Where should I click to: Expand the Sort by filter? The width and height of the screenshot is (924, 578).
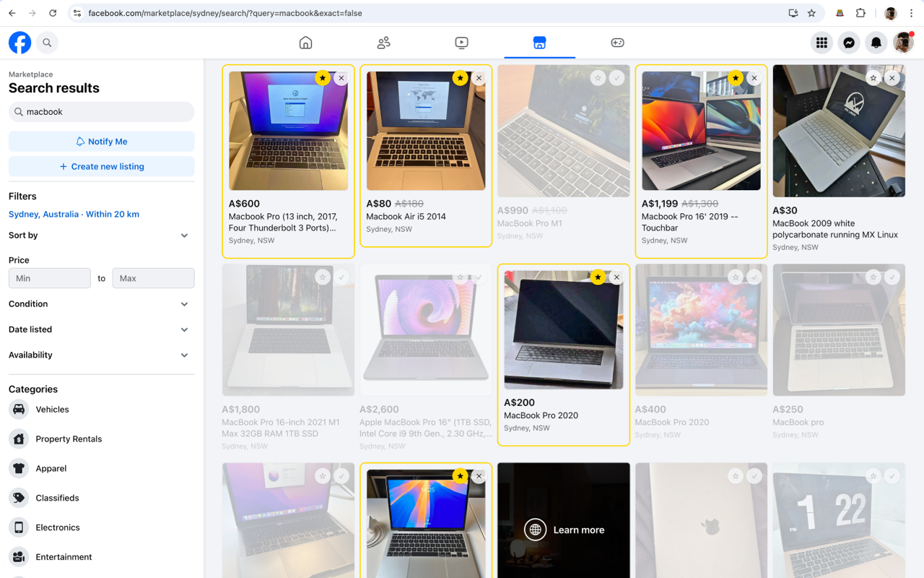(x=102, y=236)
